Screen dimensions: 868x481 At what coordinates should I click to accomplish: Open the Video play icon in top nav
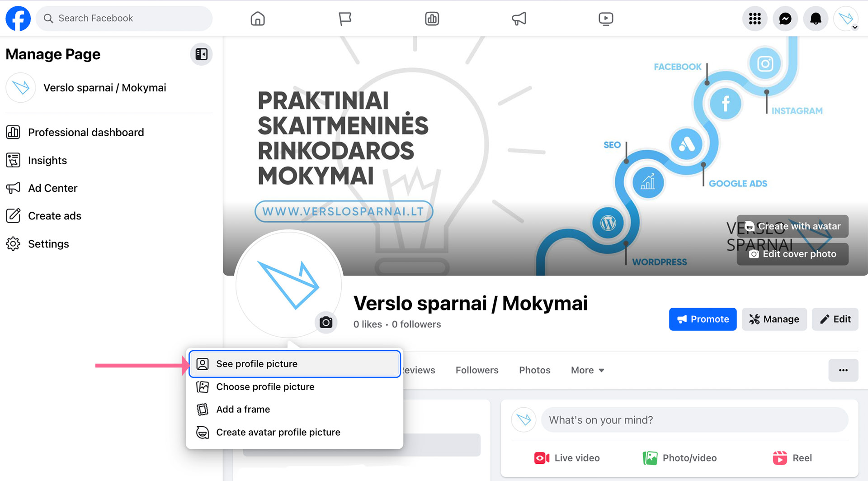coord(606,19)
